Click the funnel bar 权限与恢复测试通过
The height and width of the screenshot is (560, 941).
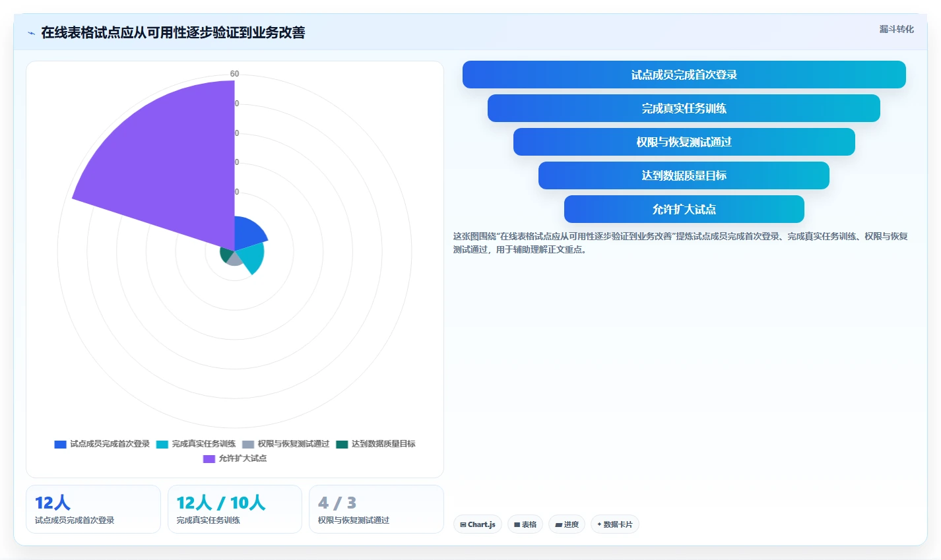684,142
